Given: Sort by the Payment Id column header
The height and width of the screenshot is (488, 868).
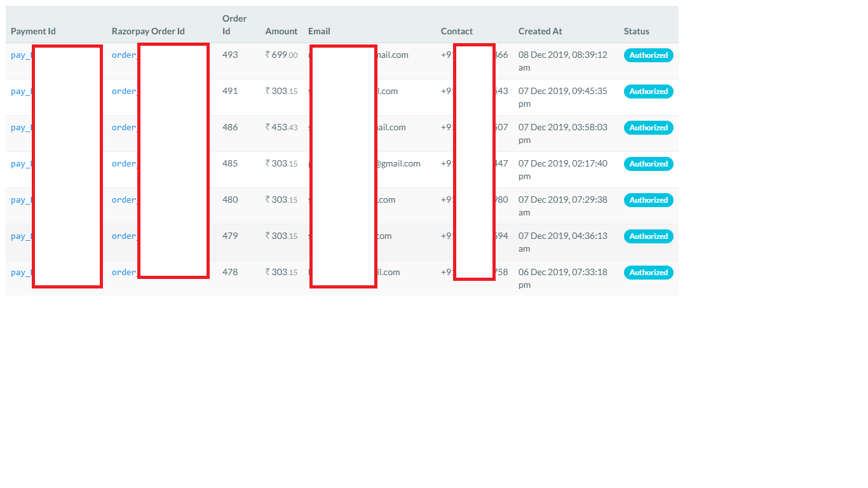Looking at the screenshot, I should pyautogui.click(x=33, y=30).
